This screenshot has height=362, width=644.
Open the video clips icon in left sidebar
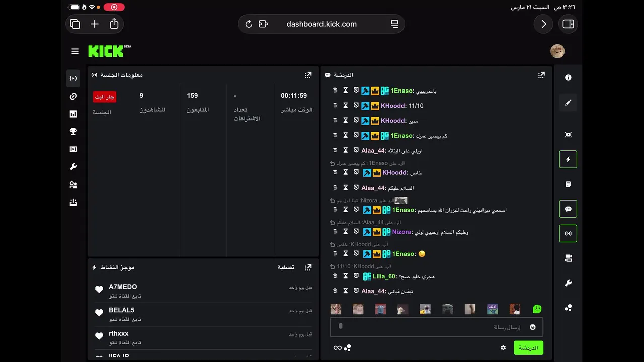(x=73, y=149)
